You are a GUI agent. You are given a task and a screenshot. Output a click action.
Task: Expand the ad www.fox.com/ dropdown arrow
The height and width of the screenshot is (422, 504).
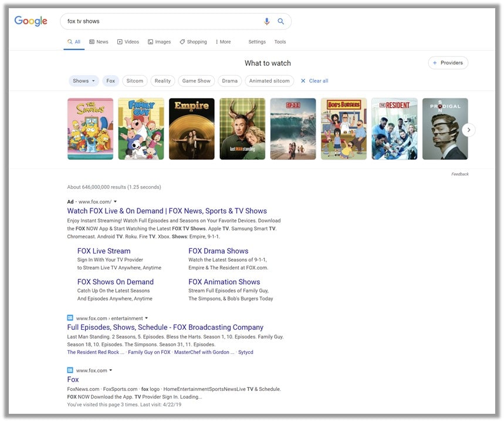pyautogui.click(x=116, y=202)
